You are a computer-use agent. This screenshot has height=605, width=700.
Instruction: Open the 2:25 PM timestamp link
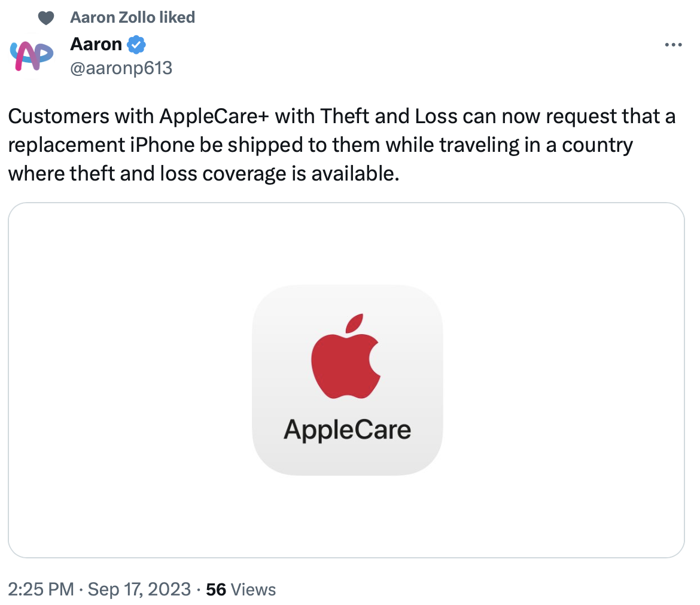[40, 589]
